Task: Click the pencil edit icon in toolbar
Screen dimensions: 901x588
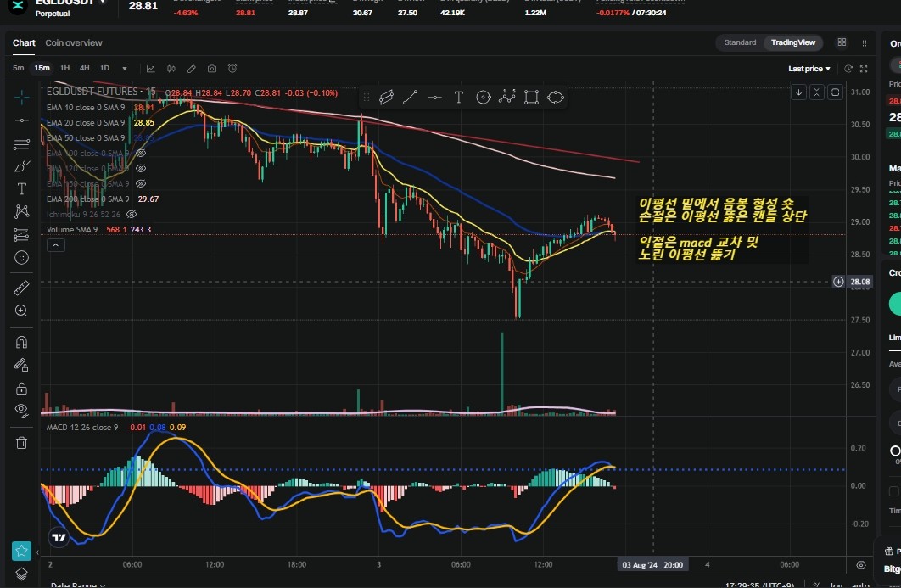Action: click(x=192, y=69)
